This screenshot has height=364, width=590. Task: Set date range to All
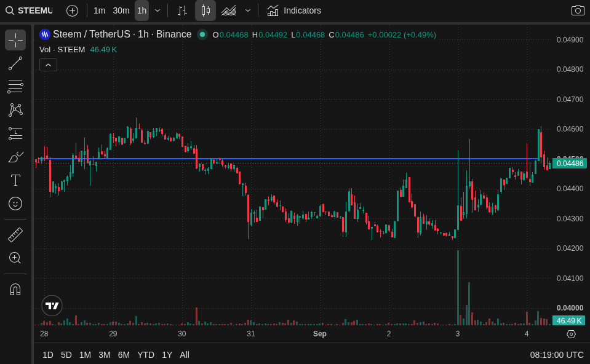185,355
